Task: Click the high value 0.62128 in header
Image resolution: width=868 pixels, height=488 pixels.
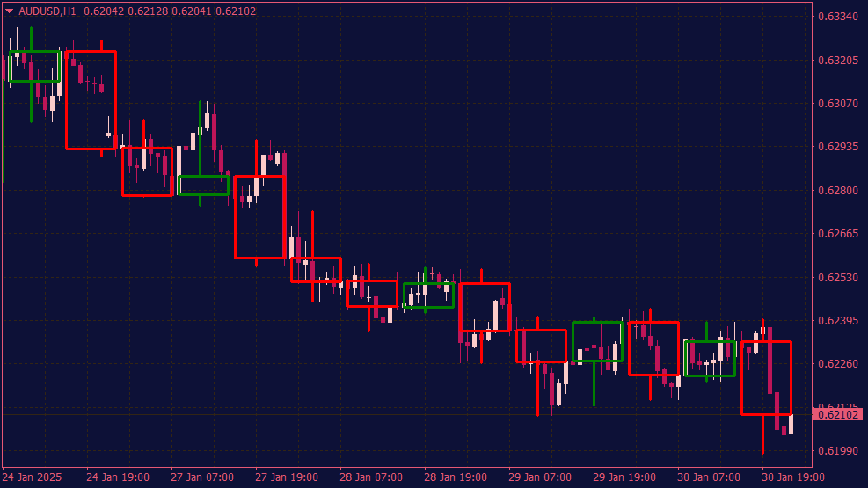Action: 148,11
